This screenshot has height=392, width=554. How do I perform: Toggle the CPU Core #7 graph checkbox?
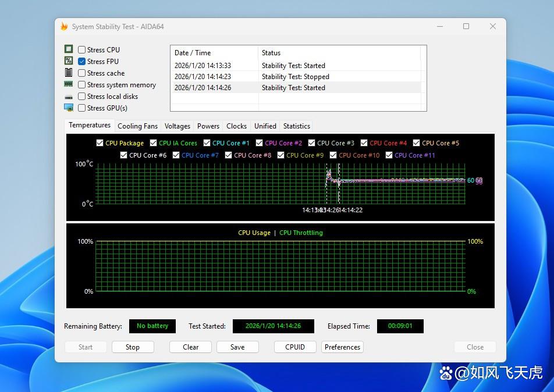tap(176, 155)
